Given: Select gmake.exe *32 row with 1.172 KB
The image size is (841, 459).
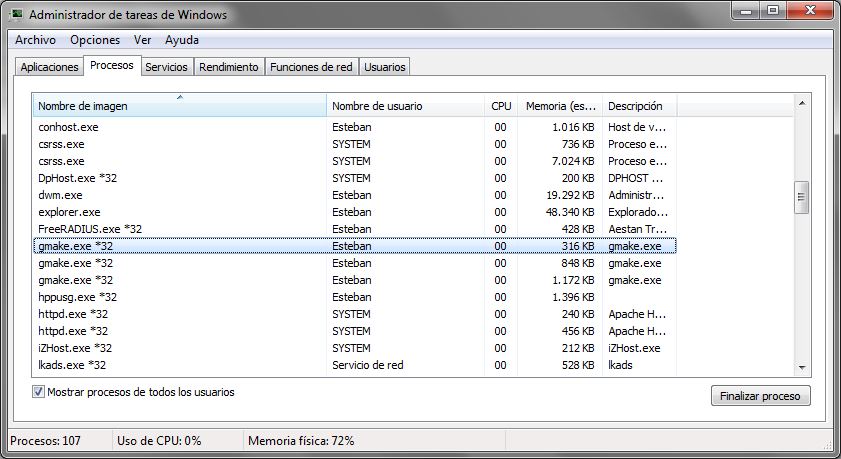Looking at the screenshot, I should click(355, 280).
